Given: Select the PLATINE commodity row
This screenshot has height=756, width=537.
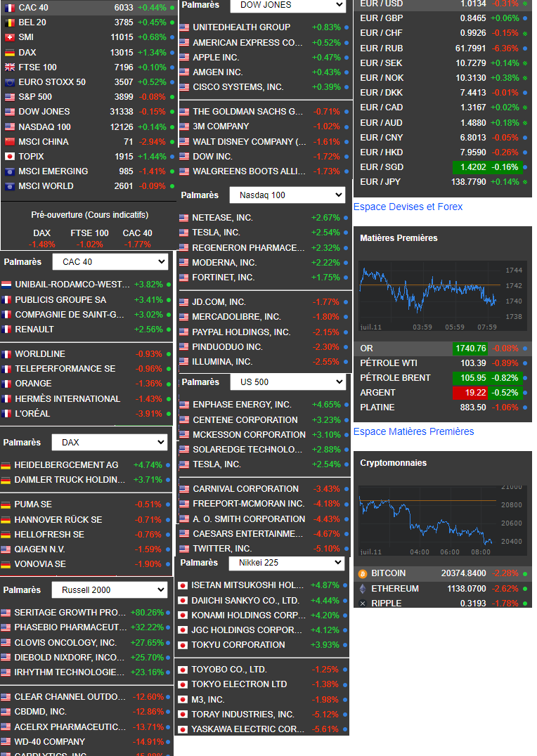Looking at the screenshot, I should tap(442, 408).
